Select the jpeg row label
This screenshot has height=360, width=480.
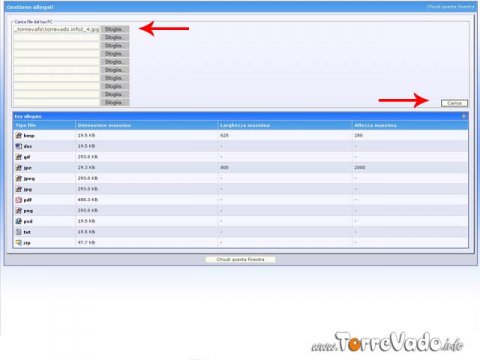pyautogui.click(x=29, y=179)
